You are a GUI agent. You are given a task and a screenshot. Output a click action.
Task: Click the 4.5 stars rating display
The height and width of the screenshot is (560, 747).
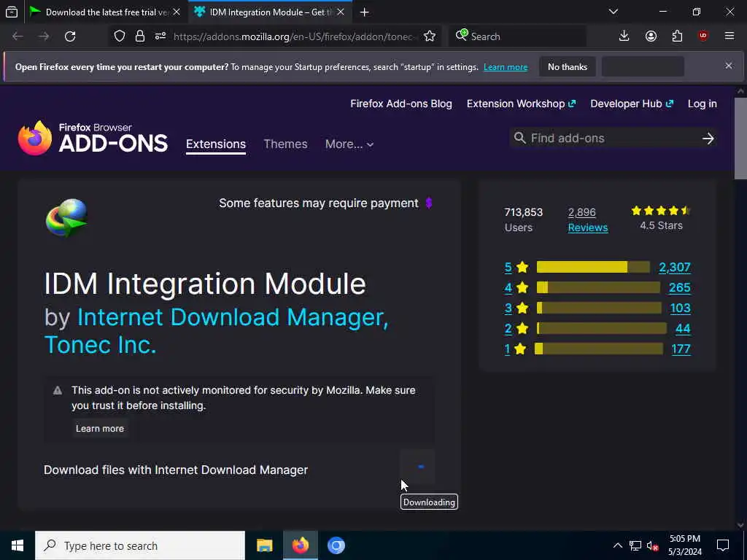pos(661,218)
